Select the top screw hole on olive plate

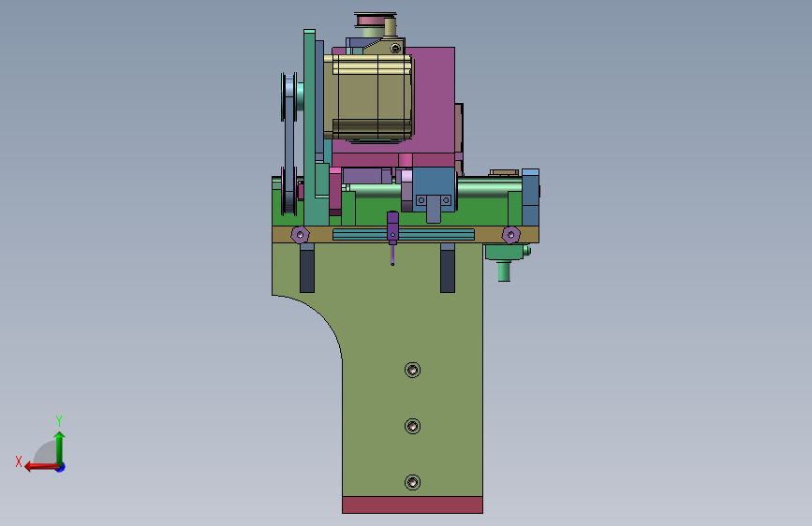pos(412,370)
